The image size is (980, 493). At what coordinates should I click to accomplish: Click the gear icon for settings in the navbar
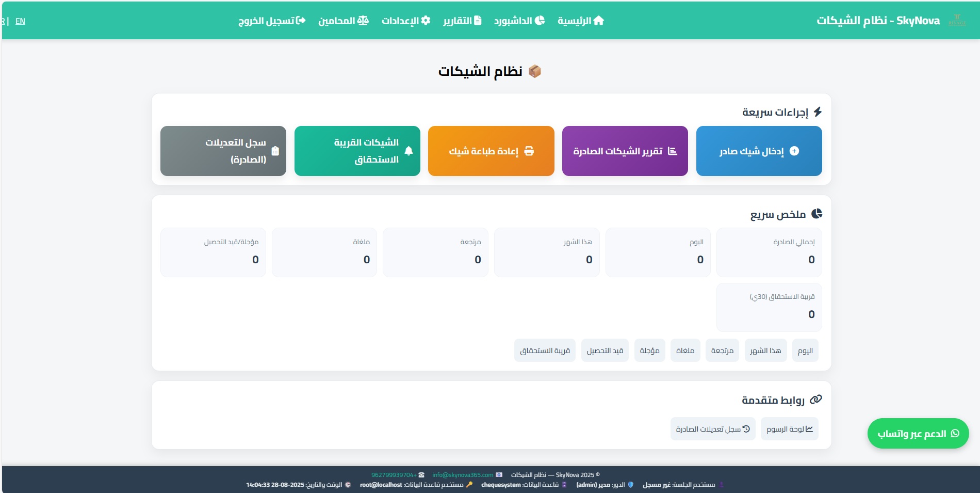click(426, 21)
